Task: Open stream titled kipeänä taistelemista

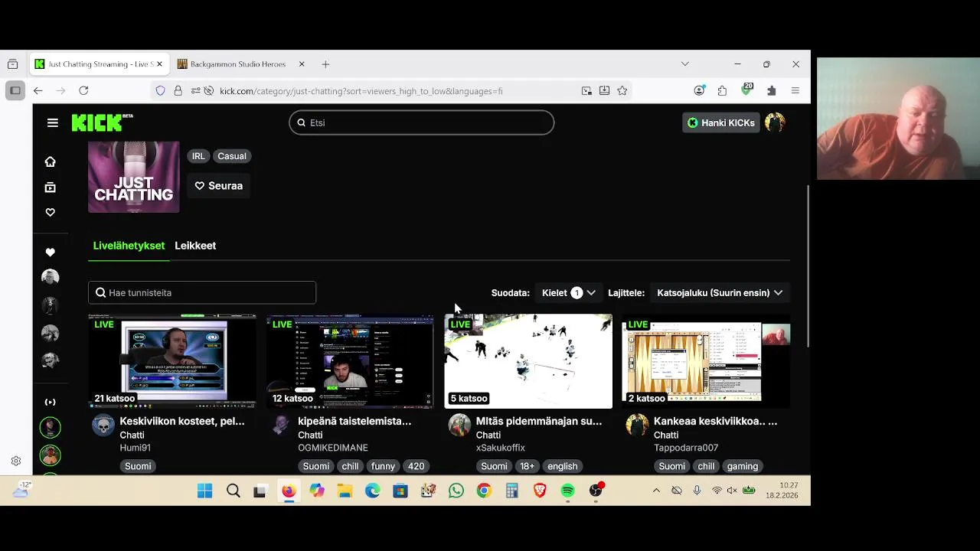Action: [354, 421]
